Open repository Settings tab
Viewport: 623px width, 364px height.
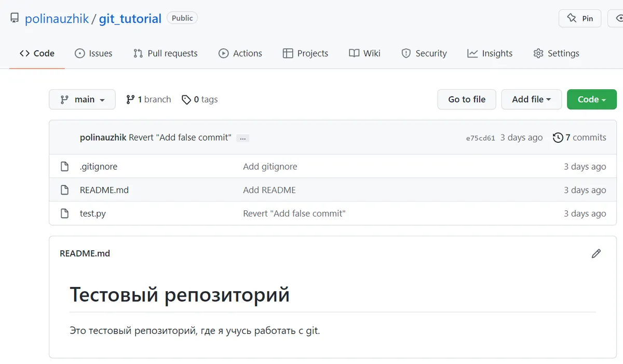click(556, 53)
